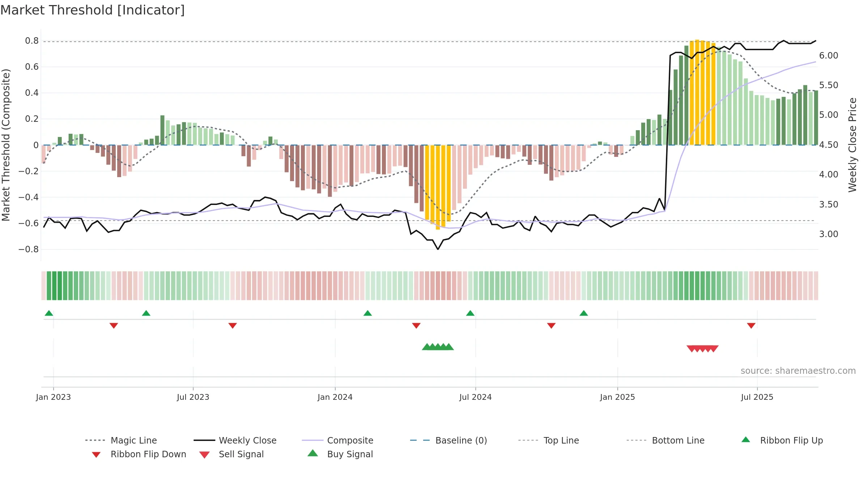Click the −0.6 tick on left axis
868x488 pixels.
pyautogui.click(x=29, y=223)
